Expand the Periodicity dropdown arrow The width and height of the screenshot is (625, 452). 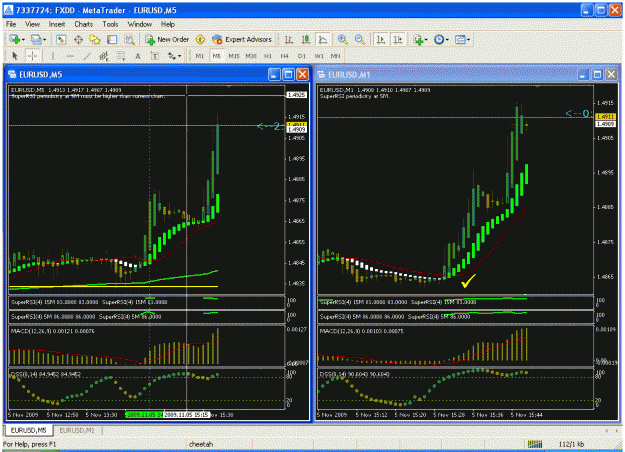click(x=447, y=40)
